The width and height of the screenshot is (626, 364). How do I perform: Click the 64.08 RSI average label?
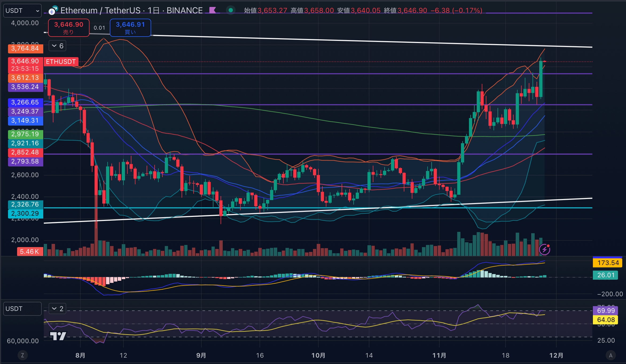point(605,320)
